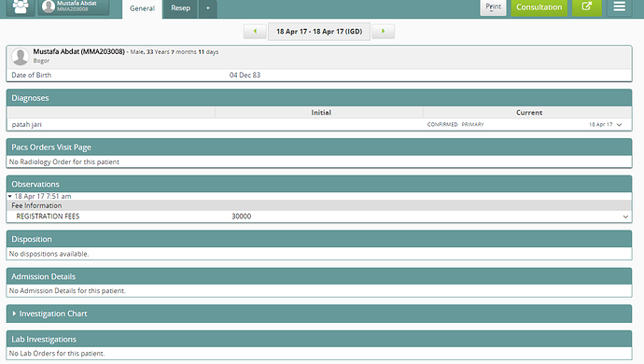Click the Fee Information row
644x364 pixels.
pyautogui.click(x=319, y=205)
